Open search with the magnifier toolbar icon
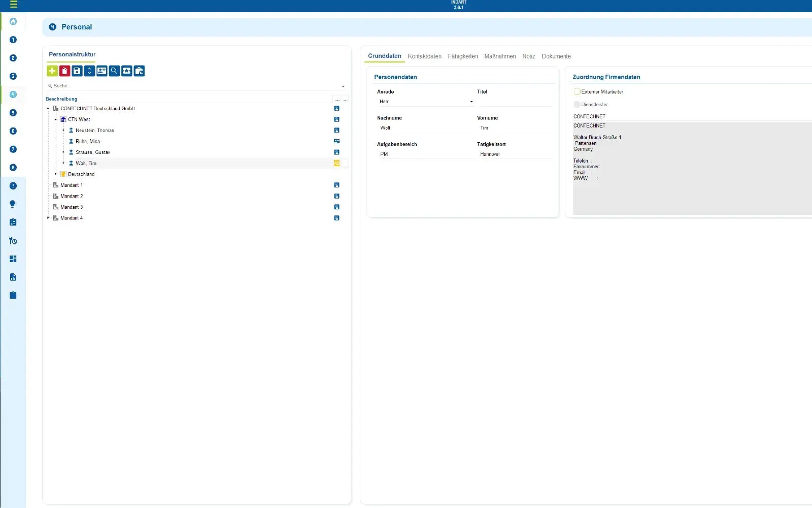Screen dimensions: 812x508 [x=115, y=71]
